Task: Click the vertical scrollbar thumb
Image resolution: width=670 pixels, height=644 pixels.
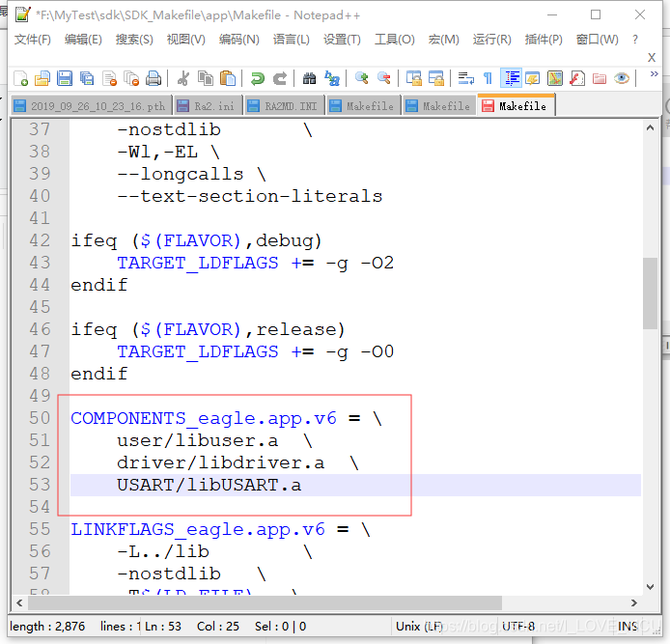Action: pos(650,294)
